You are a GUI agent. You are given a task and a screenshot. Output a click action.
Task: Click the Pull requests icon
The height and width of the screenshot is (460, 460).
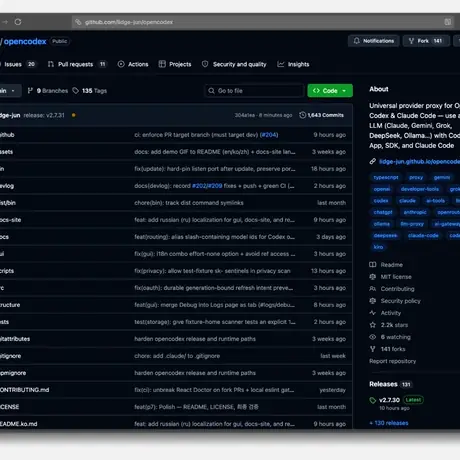pos(51,64)
